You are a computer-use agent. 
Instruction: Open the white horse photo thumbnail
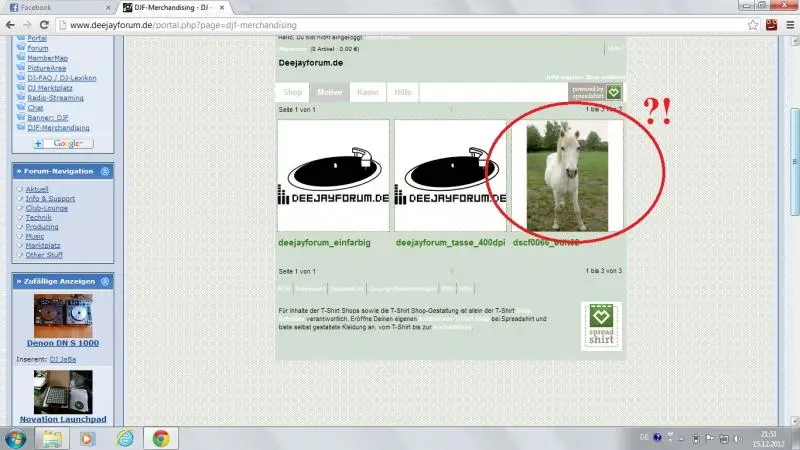[x=567, y=176]
